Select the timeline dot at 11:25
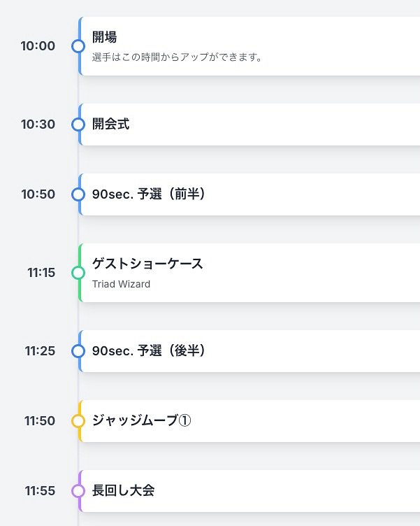Image resolution: width=420 pixels, height=526 pixels. [78, 351]
